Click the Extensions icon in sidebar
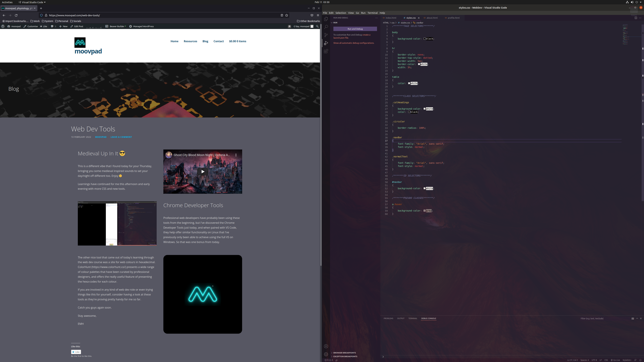The width and height of the screenshot is (644, 362). pyautogui.click(x=326, y=52)
